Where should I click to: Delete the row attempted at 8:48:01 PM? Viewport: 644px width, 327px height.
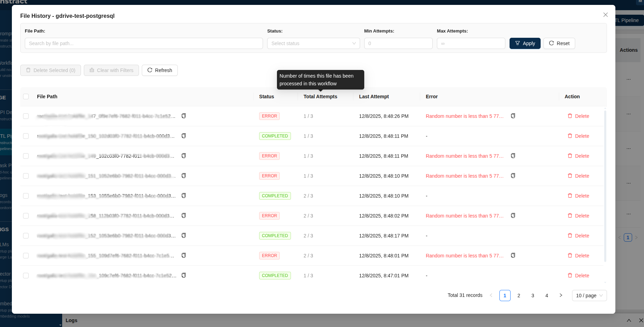[578, 256]
